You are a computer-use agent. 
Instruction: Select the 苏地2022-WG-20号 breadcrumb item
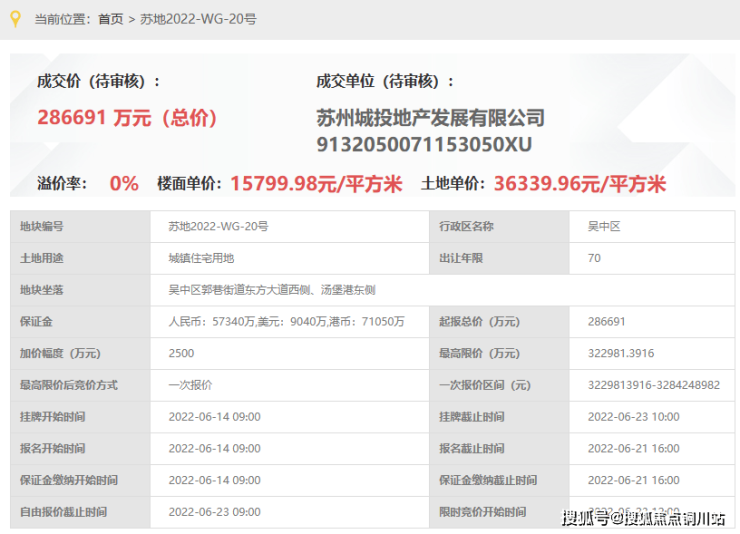click(198, 19)
